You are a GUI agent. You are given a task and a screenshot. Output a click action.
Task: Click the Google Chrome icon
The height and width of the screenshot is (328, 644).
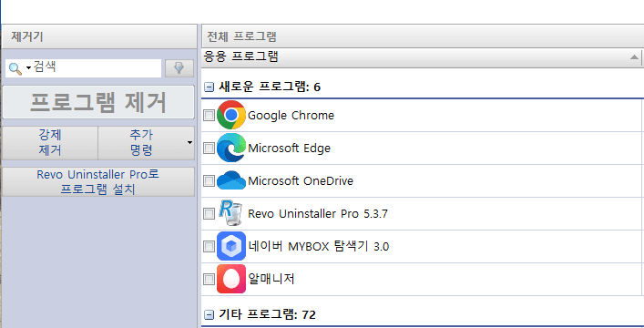pos(231,115)
